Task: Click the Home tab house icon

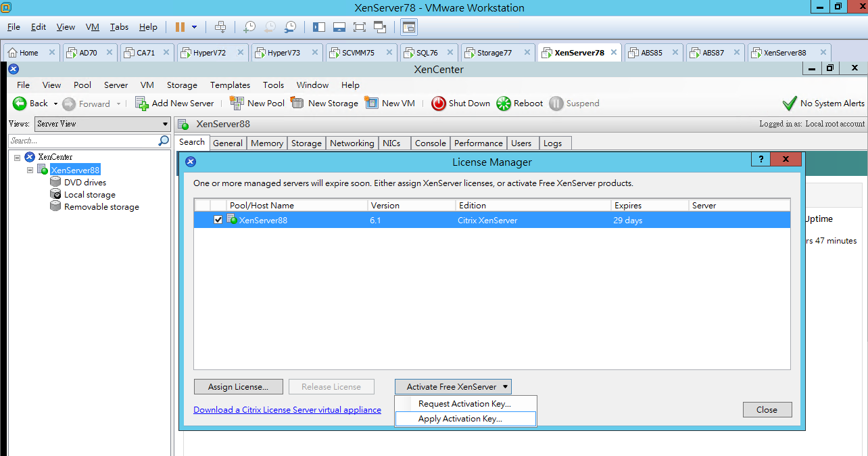Action: 12,53
